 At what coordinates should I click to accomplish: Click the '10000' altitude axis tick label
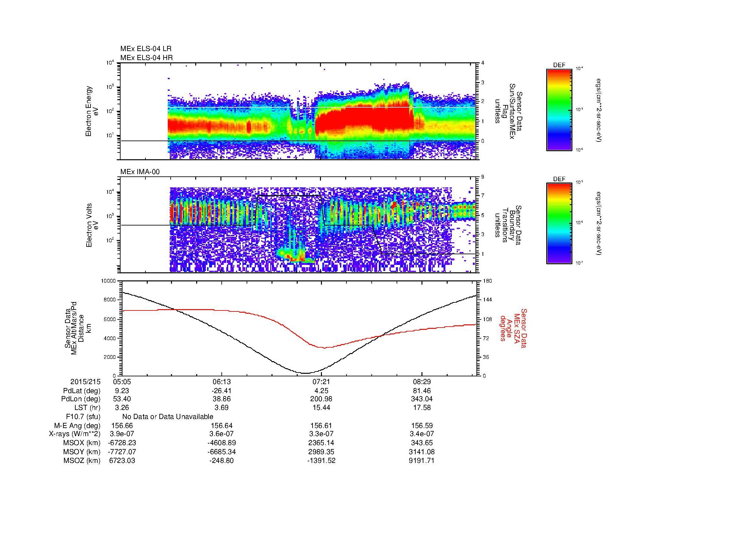[x=109, y=281]
